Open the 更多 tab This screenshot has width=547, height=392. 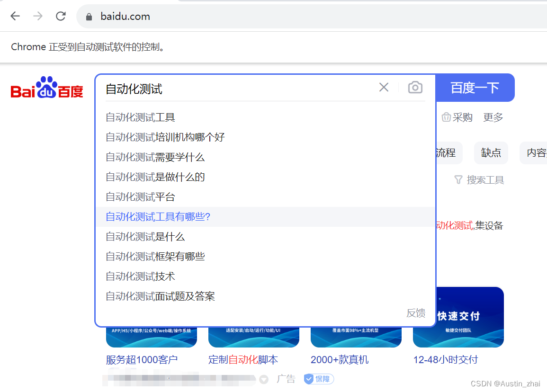pyautogui.click(x=493, y=117)
